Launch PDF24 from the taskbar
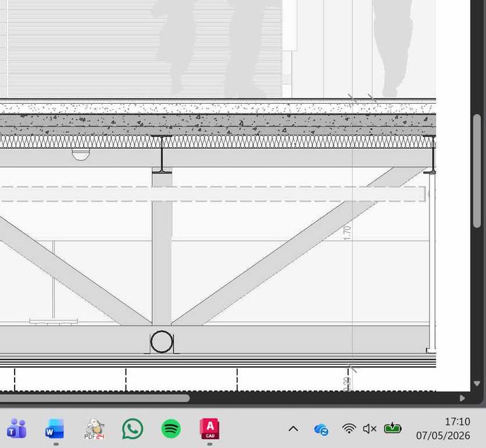Screen dimensions: 486x448 click(x=94, y=428)
